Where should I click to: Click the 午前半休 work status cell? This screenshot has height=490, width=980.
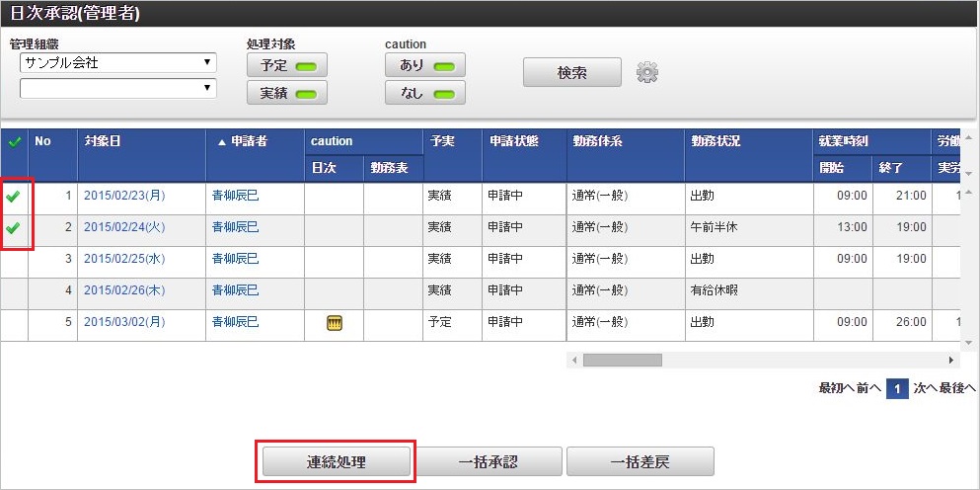(749, 228)
